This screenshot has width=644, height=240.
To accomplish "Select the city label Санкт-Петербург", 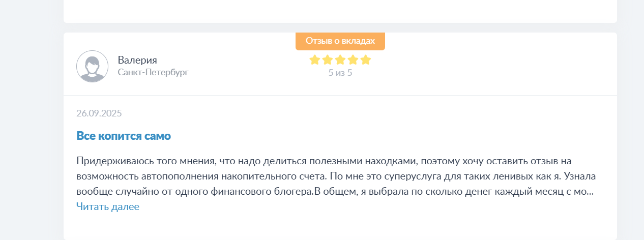I will click(x=153, y=72).
